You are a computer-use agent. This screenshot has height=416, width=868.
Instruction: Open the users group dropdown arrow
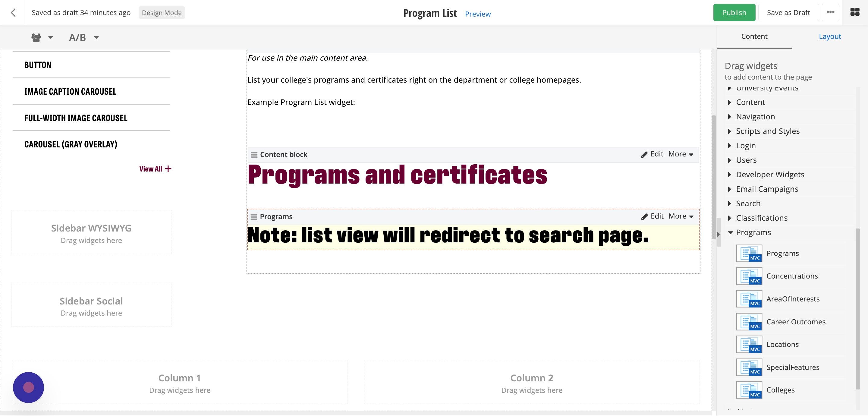(51, 37)
